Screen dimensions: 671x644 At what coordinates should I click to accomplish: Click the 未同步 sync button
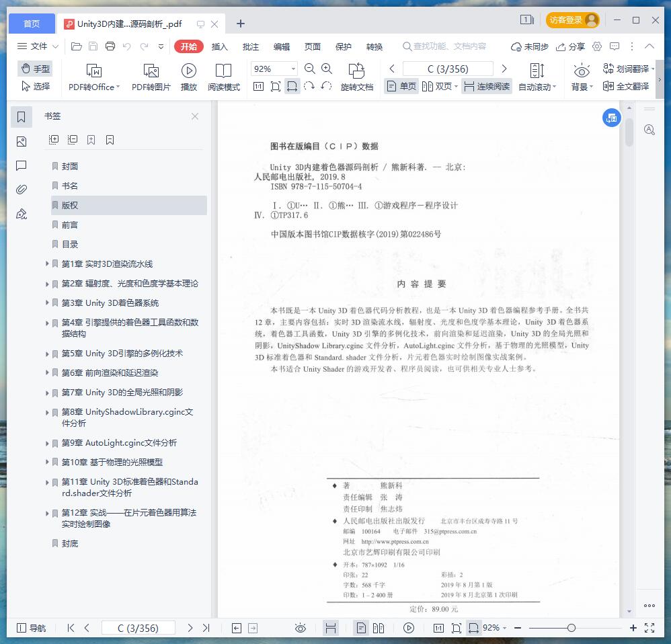tap(530, 46)
